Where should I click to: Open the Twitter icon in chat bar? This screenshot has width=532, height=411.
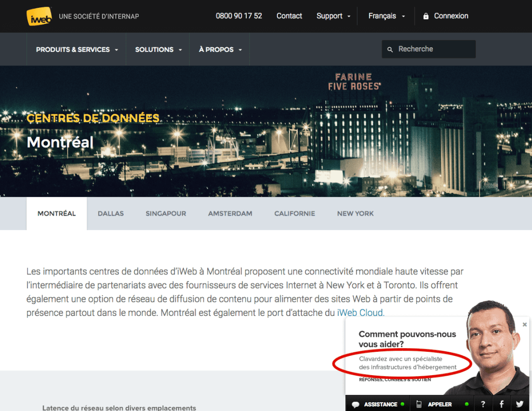tap(520, 404)
